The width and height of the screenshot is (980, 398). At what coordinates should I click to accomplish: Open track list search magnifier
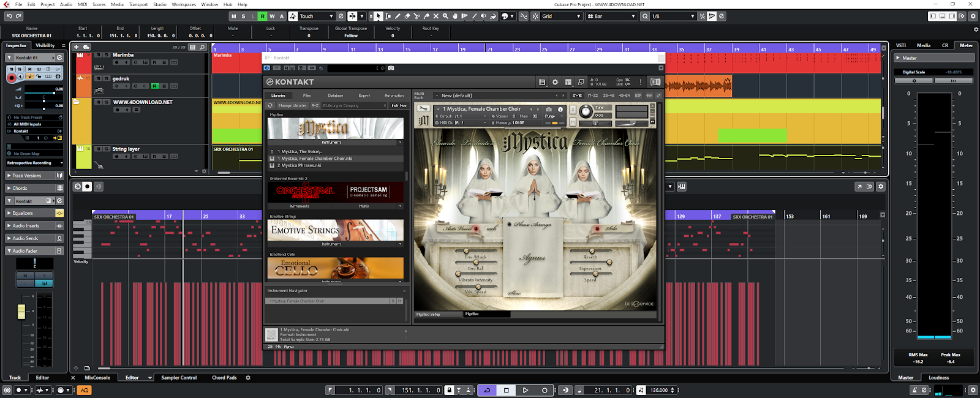tap(202, 47)
